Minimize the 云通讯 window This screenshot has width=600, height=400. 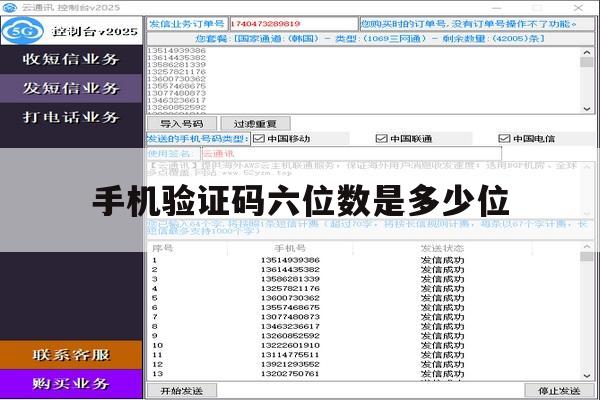coord(497,8)
